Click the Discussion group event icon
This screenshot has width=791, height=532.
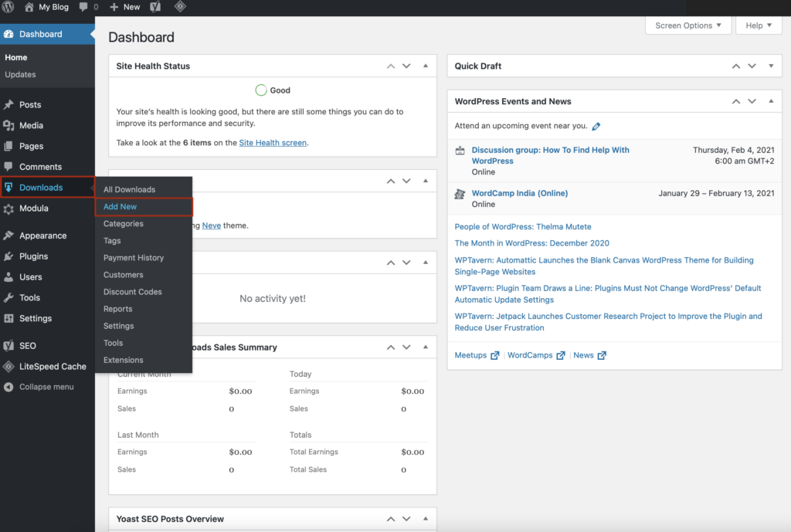460,151
